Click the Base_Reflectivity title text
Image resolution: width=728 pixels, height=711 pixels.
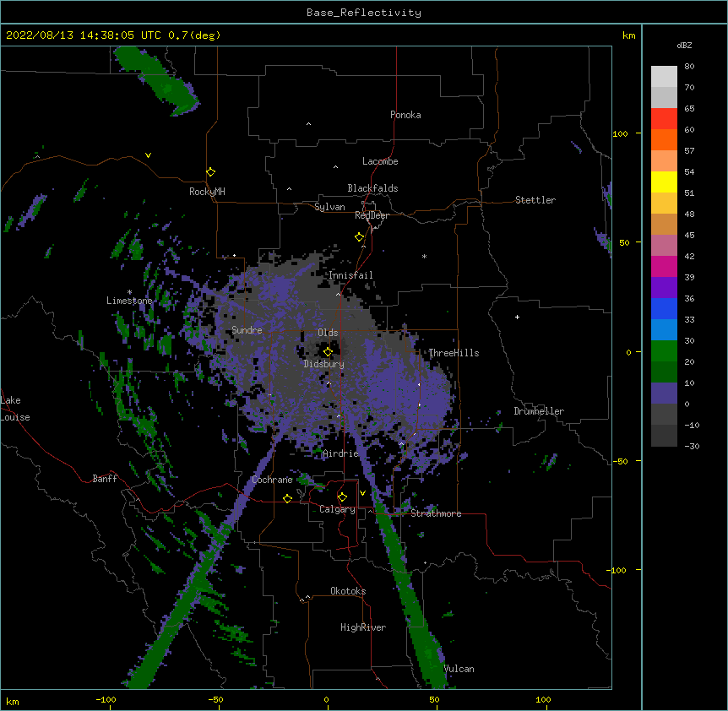(x=364, y=13)
